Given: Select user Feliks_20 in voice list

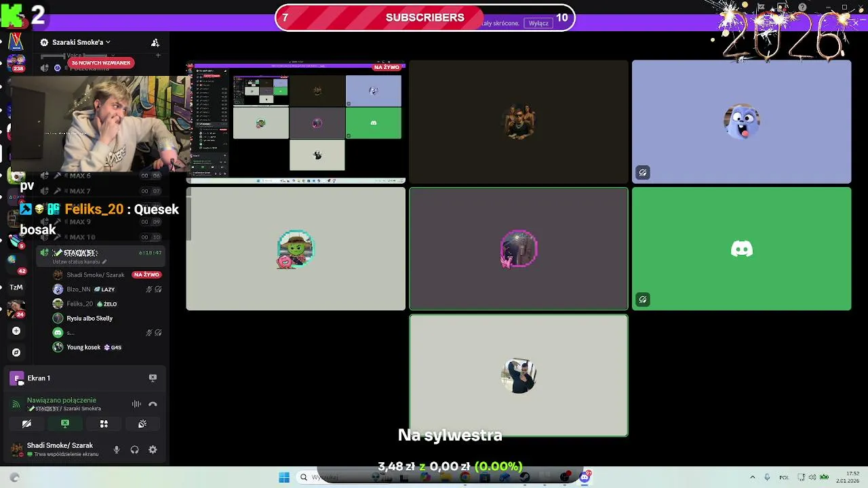Looking at the screenshot, I should pyautogui.click(x=79, y=304).
